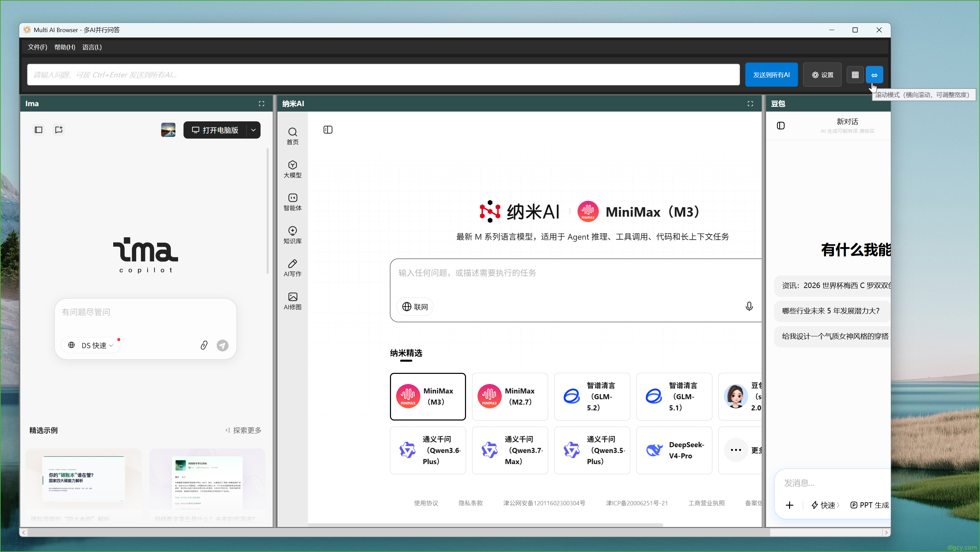Click plus attachment icon in 豆包

(x=789, y=505)
